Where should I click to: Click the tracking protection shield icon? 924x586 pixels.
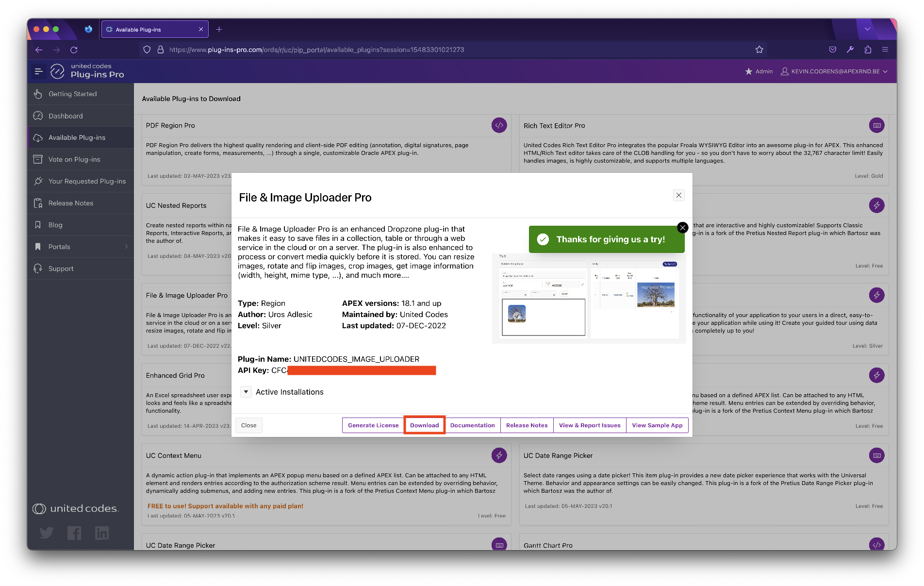[147, 50]
